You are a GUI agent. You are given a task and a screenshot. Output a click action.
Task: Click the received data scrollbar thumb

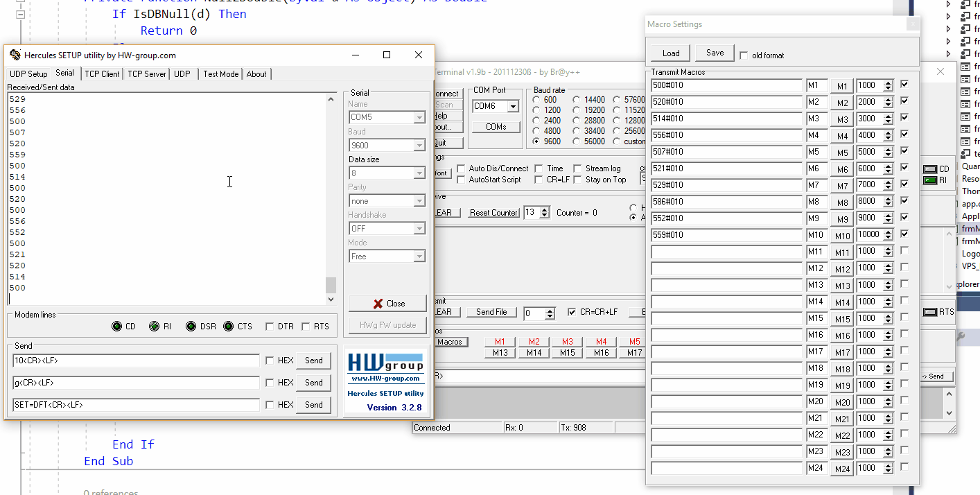coord(331,285)
